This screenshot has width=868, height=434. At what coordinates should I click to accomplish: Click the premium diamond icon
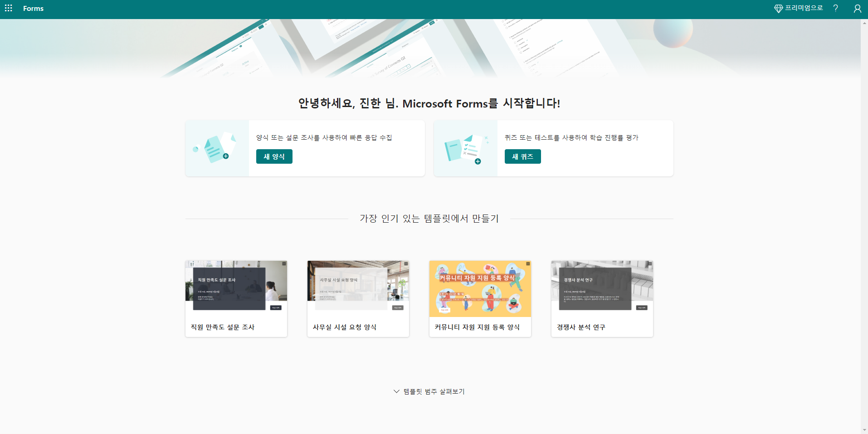click(x=778, y=9)
